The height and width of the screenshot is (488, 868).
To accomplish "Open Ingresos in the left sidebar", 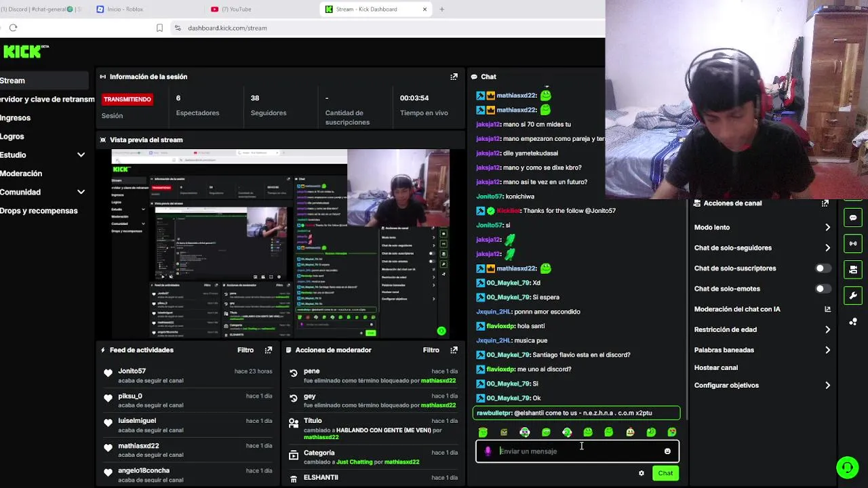I will [x=16, y=118].
